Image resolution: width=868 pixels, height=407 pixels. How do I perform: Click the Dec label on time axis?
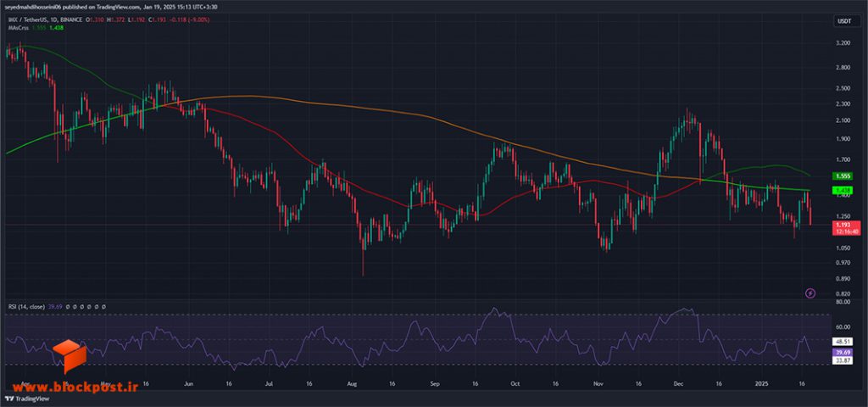click(678, 382)
